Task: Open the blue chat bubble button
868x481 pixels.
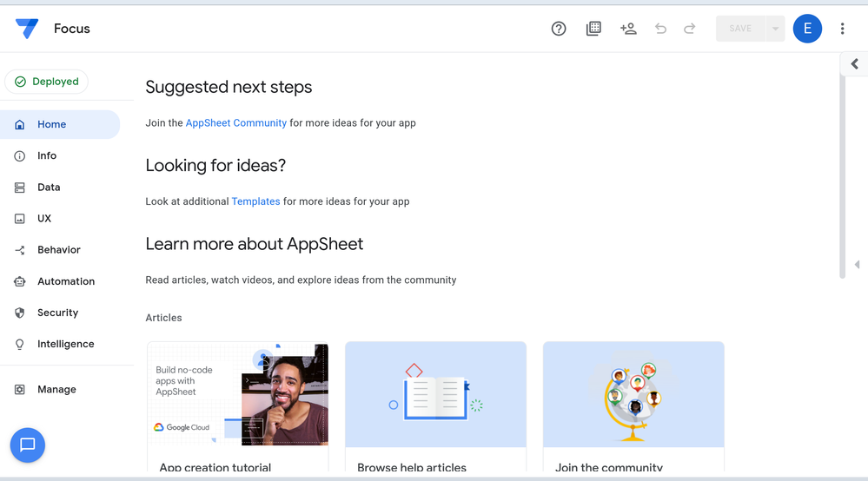Action: click(x=28, y=445)
